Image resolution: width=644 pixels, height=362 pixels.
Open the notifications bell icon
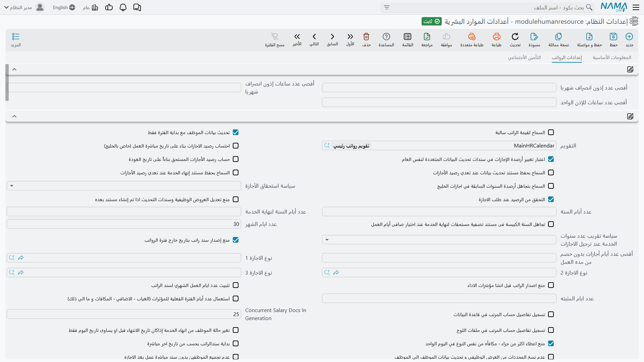[123, 7]
